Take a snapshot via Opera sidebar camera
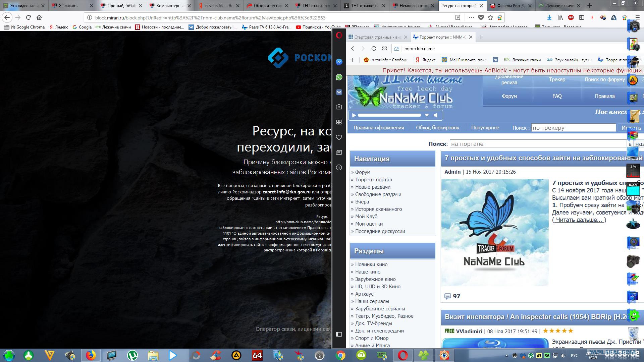Image resolution: width=644 pixels, height=362 pixels. tap(339, 107)
